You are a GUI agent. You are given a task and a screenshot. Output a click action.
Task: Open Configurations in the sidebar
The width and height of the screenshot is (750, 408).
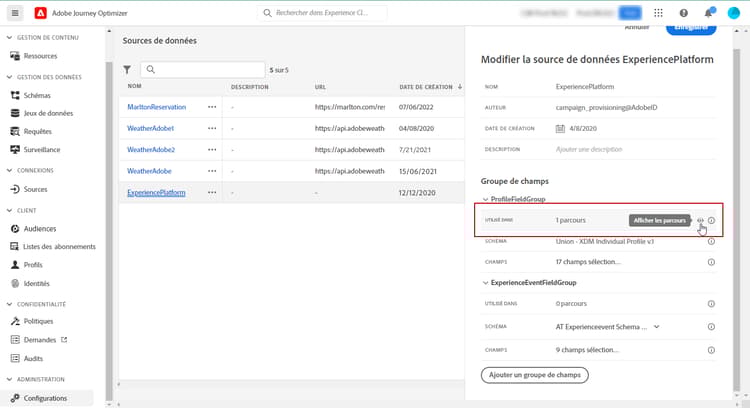point(45,398)
